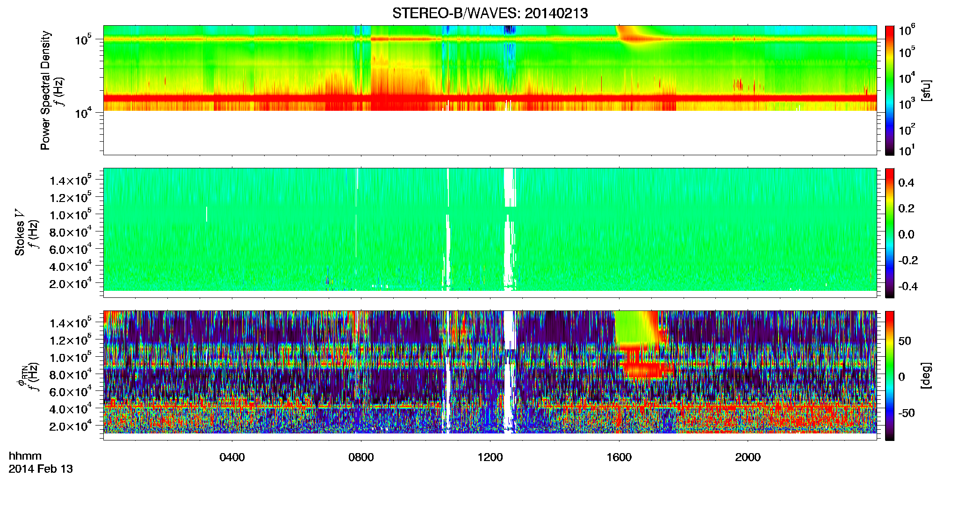Screen dimensions: 980x505
Task: Click the "-0.2" Stokes V color bar tick
Action: [908, 260]
